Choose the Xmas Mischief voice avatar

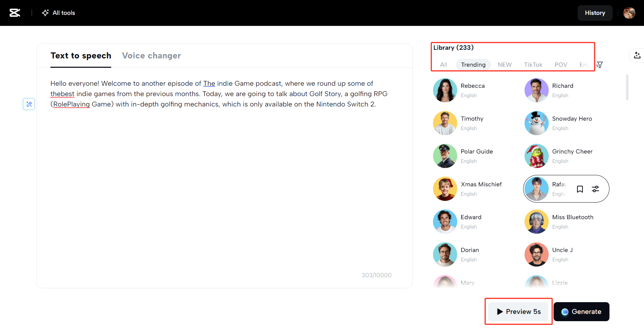click(445, 189)
